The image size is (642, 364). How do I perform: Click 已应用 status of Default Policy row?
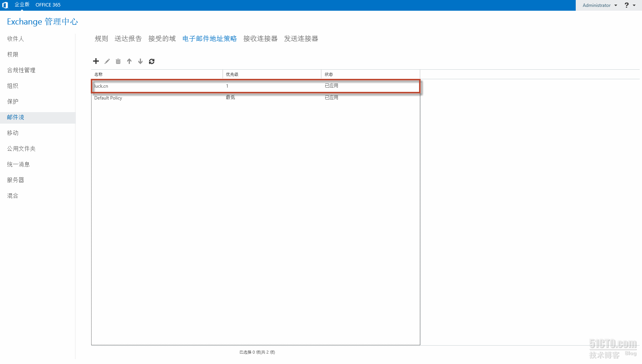[x=331, y=98]
